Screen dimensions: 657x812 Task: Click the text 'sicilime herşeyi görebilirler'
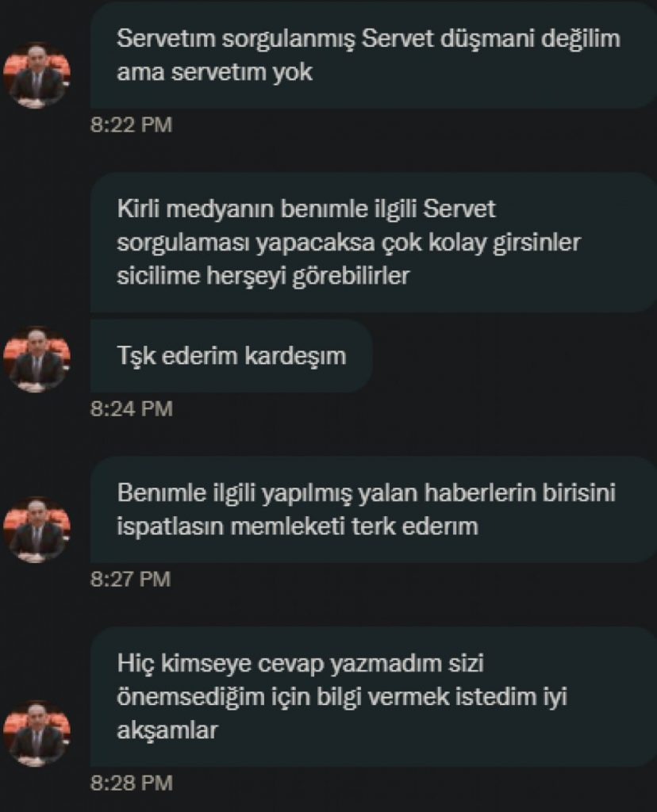[x=263, y=276]
